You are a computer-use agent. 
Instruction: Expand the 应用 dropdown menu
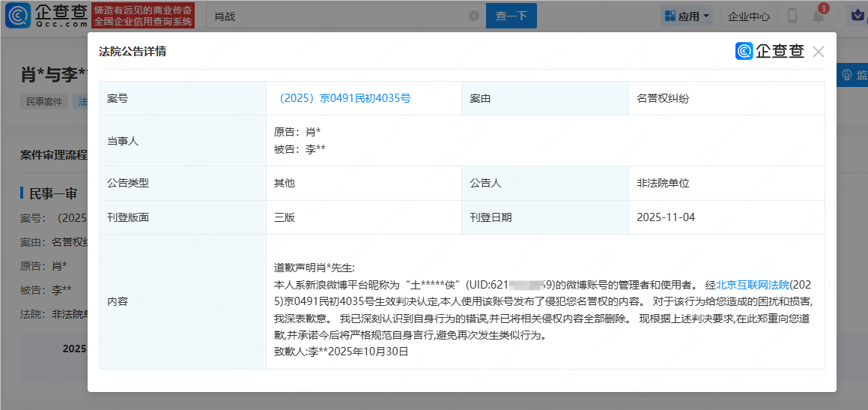(x=686, y=16)
